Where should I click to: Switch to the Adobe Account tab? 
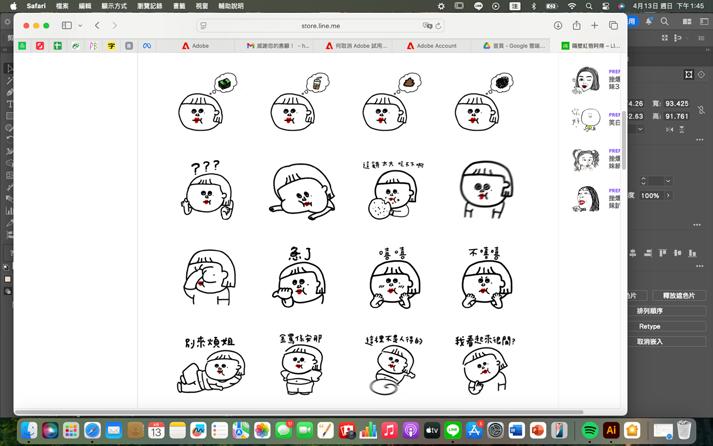click(432, 45)
